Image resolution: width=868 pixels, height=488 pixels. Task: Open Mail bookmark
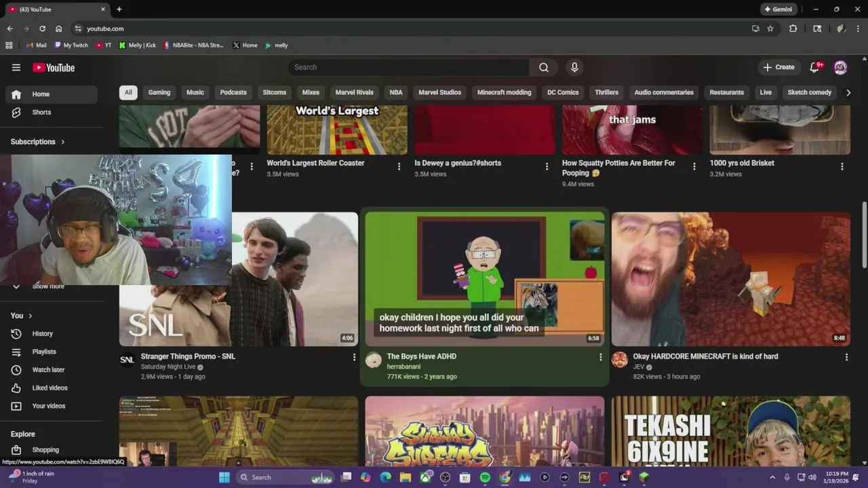(37, 45)
